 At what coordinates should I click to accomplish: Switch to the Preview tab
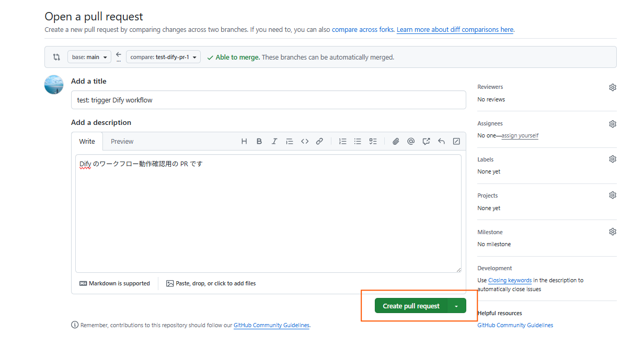click(x=122, y=141)
